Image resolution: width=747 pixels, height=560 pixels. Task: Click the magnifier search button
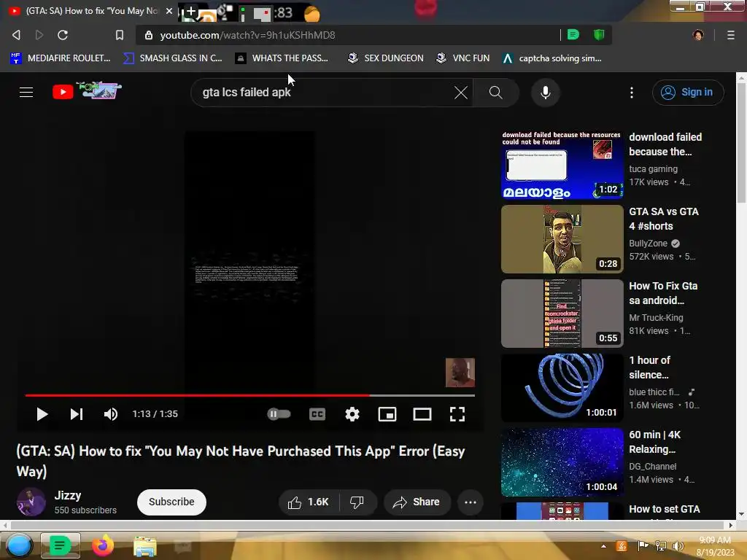[495, 93]
